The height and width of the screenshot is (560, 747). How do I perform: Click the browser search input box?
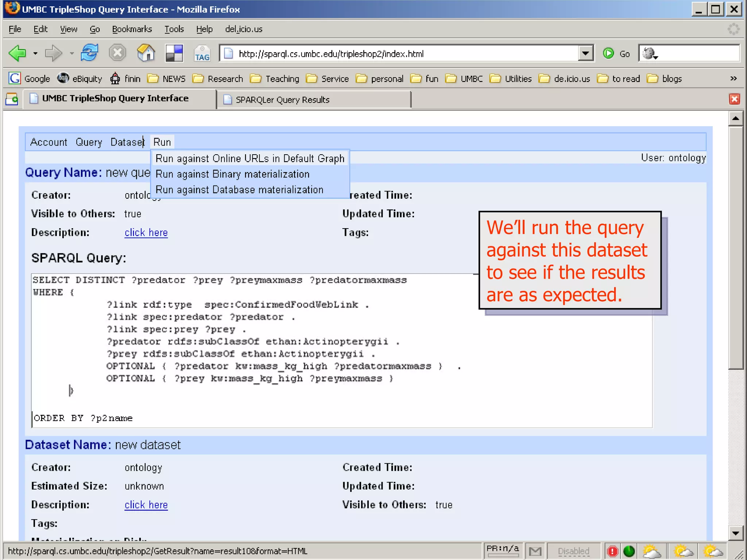[x=698, y=54]
